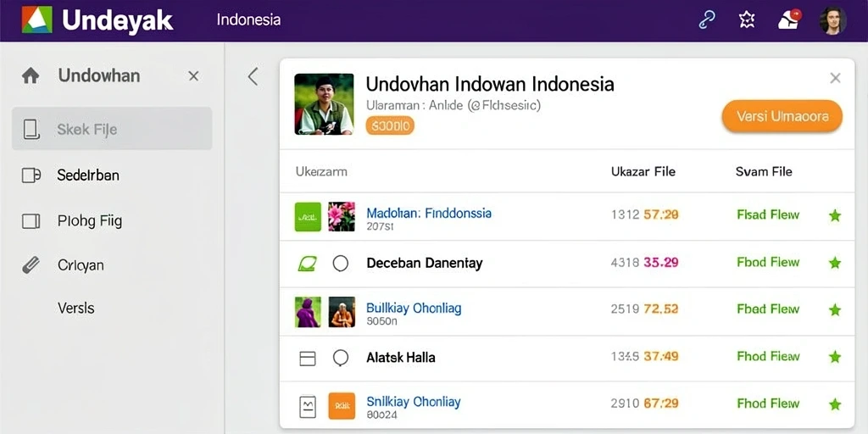Viewport: 868px width, 434px height.
Task: Select the circle radio in Deceban Danentay row
Action: pos(341,264)
